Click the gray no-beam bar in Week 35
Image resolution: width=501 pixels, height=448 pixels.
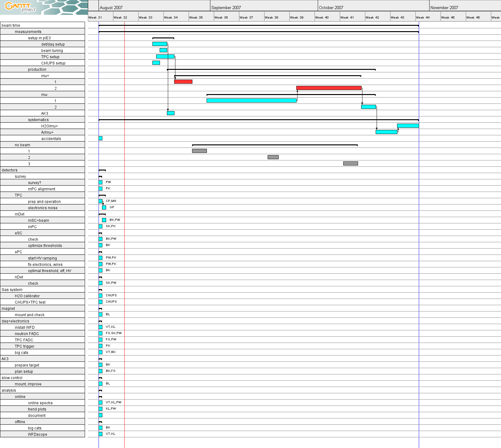click(x=199, y=151)
